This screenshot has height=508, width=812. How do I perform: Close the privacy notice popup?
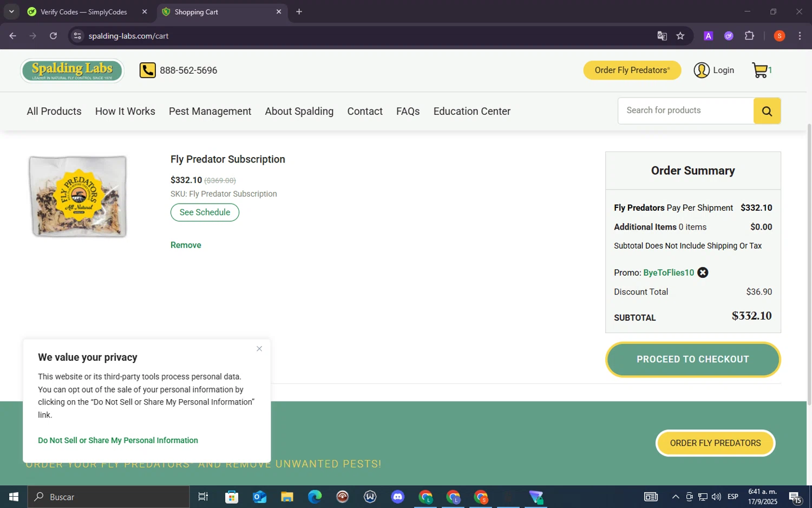[x=259, y=349]
